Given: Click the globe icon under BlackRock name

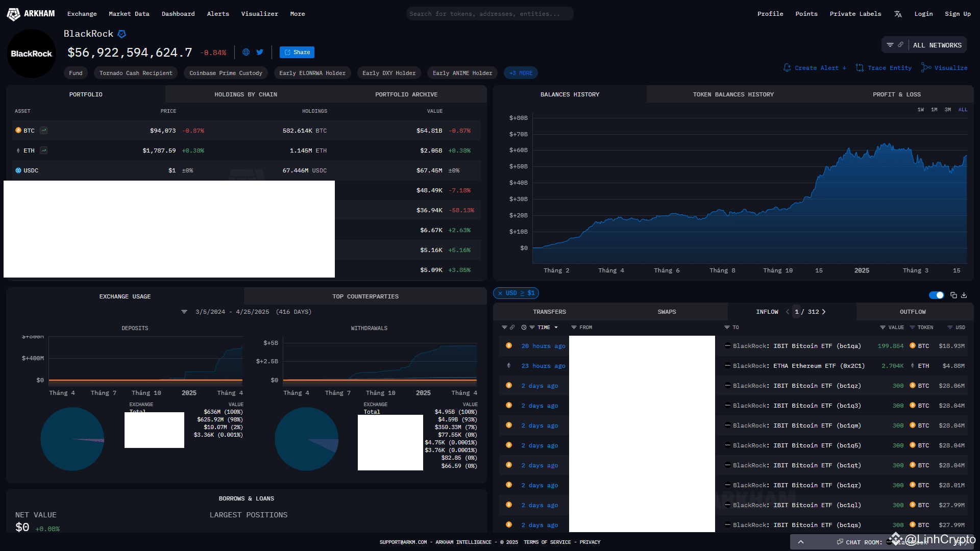Looking at the screenshot, I should click(x=246, y=52).
